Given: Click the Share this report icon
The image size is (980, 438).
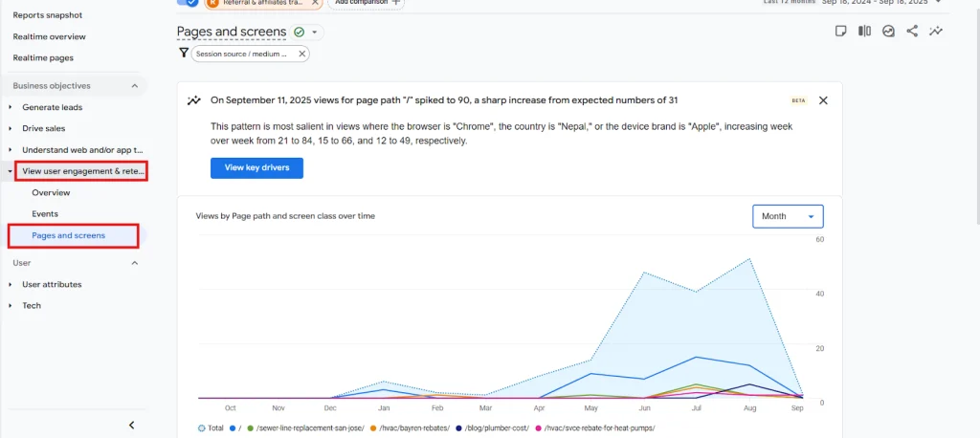Looking at the screenshot, I should (x=912, y=31).
